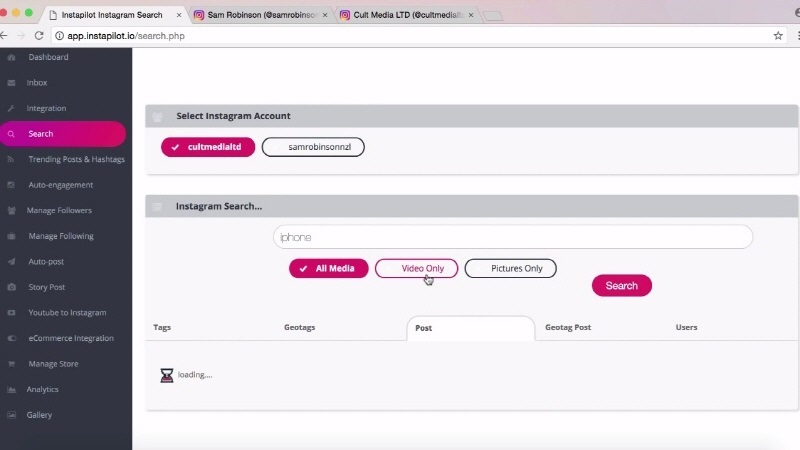This screenshot has width=800, height=450.
Task: Open Manage Store in sidebar
Action: coord(53,364)
